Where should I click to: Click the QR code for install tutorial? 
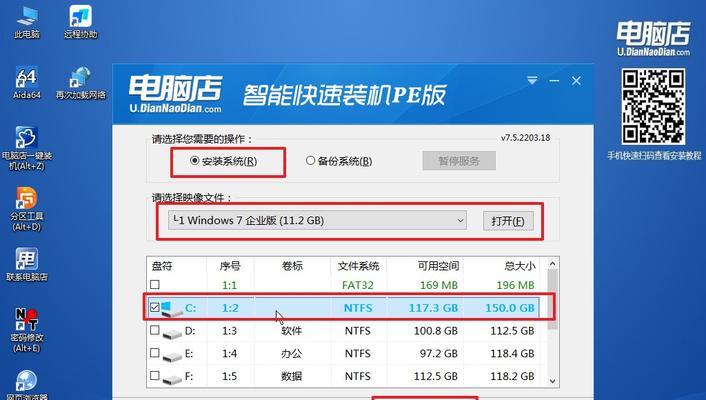click(x=654, y=106)
